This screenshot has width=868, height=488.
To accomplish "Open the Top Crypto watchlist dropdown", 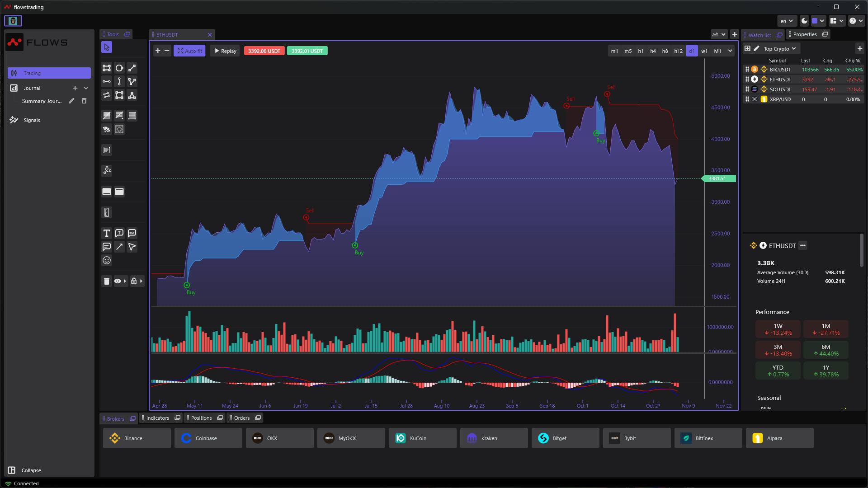I will point(780,49).
